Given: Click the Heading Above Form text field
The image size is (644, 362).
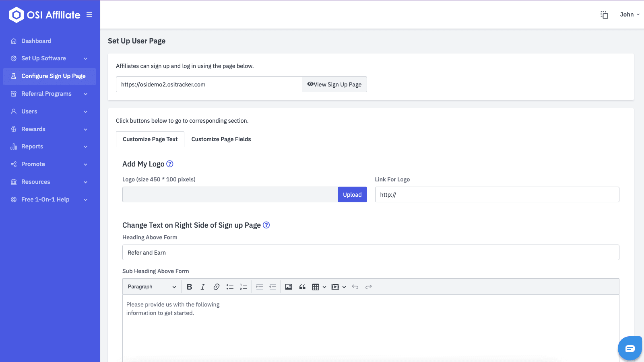Looking at the screenshot, I should [x=370, y=253].
